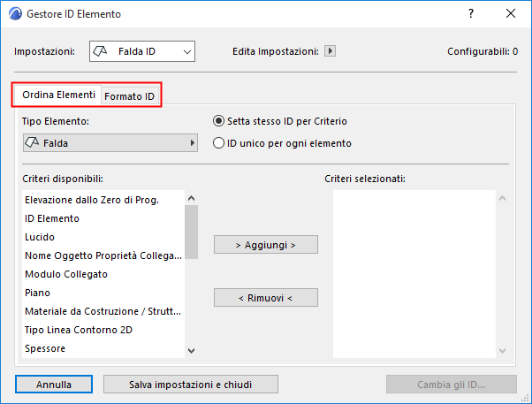Select 'Lucido' criterion in the list
This screenshot has width=532, height=404.
click(x=40, y=237)
